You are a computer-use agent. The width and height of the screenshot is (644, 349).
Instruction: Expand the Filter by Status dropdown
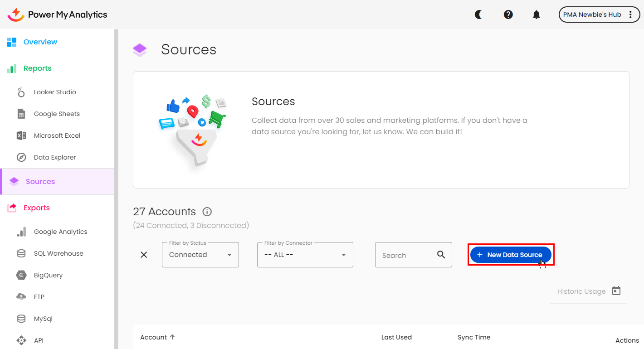point(200,255)
